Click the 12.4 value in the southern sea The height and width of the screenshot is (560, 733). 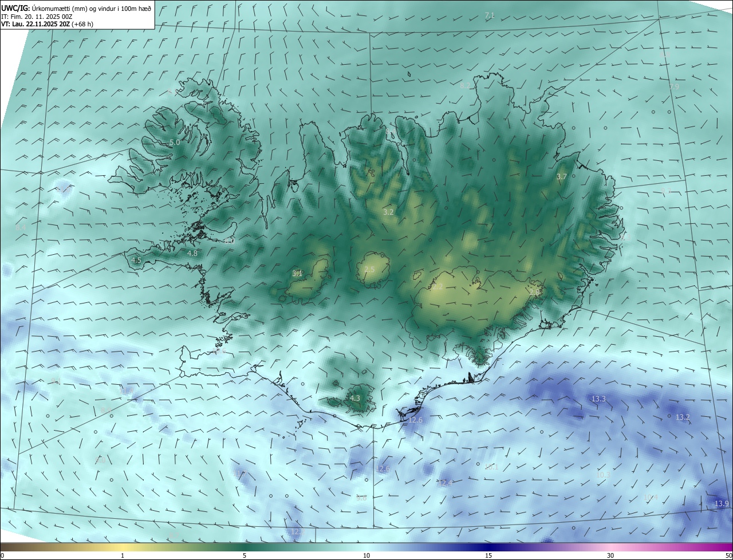[444, 483]
